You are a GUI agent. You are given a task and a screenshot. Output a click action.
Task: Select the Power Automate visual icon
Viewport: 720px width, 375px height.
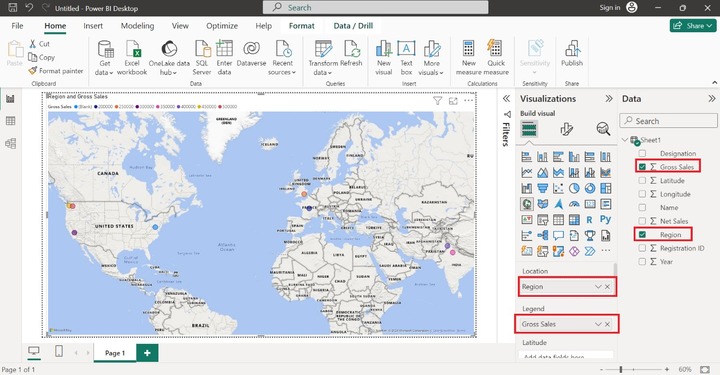(590, 251)
